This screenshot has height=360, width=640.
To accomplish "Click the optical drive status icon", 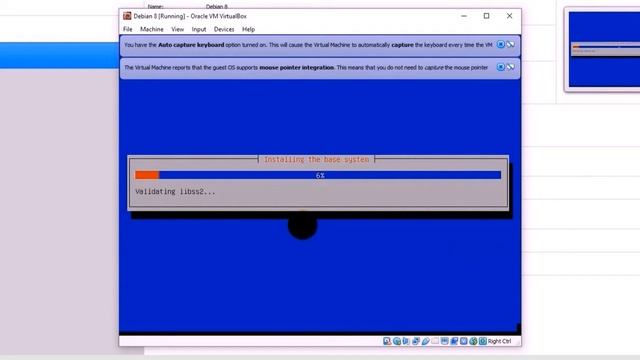I will (x=397, y=341).
